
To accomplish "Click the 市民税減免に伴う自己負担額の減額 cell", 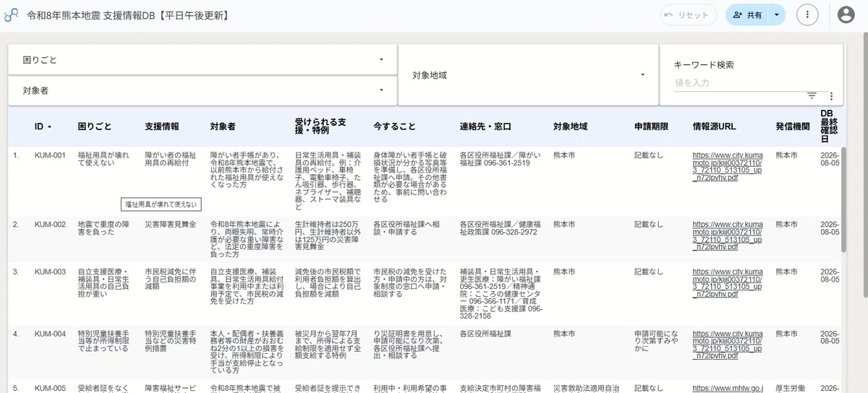I will pos(170,280).
